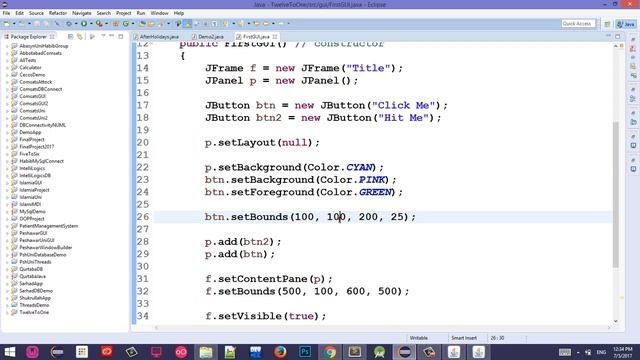Maximize the Package Explorer view
The width and height of the screenshot is (640, 360).
pos(120,36)
